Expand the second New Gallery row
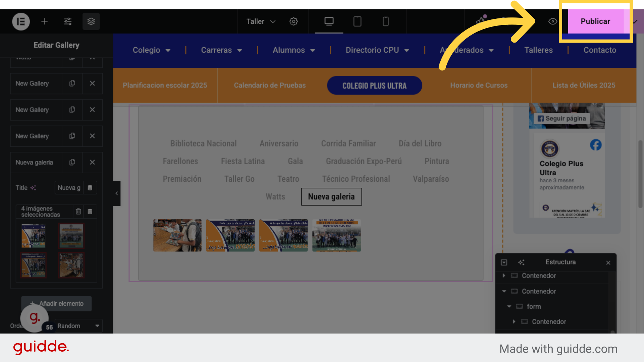644x362 pixels. pyautogui.click(x=36, y=110)
